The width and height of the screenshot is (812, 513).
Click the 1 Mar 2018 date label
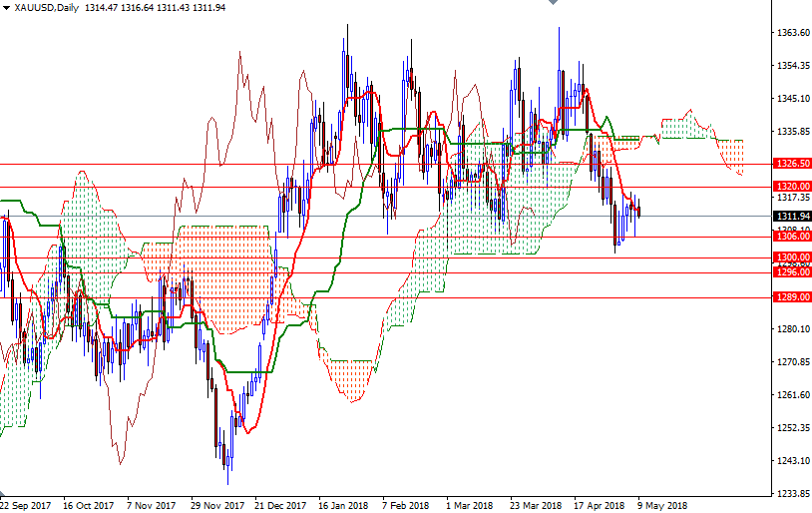click(469, 505)
